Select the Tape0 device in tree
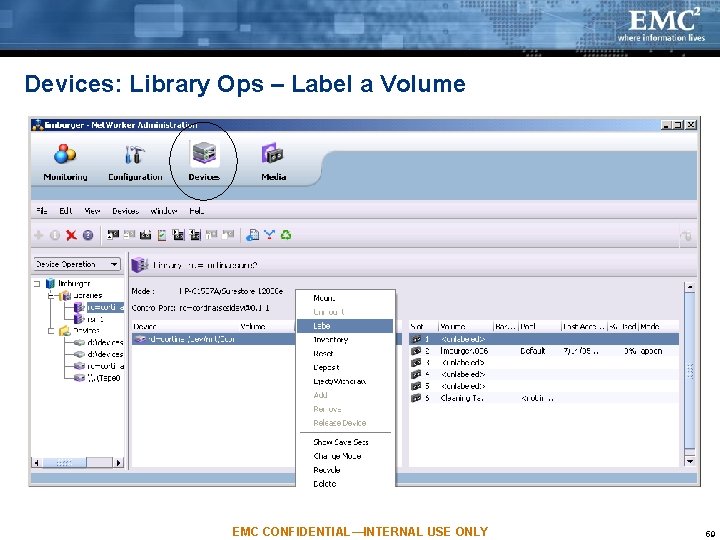 click(x=104, y=378)
